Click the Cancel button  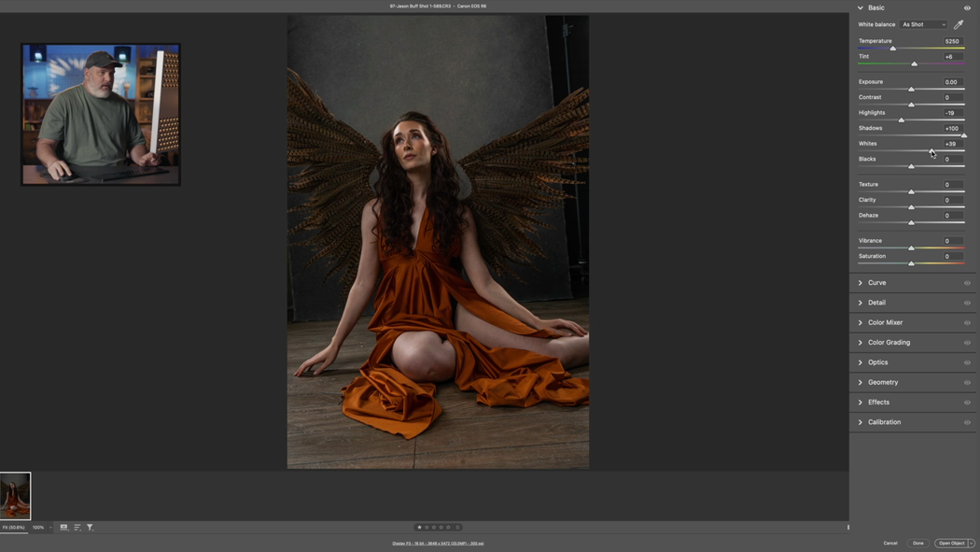coord(890,544)
